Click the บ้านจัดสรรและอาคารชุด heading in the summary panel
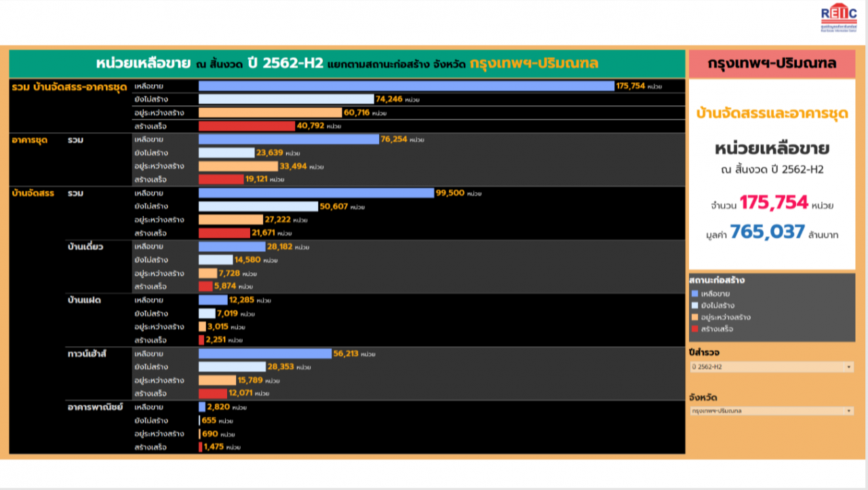This screenshot has width=868, height=490. pyautogui.click(x=772, y=114)
